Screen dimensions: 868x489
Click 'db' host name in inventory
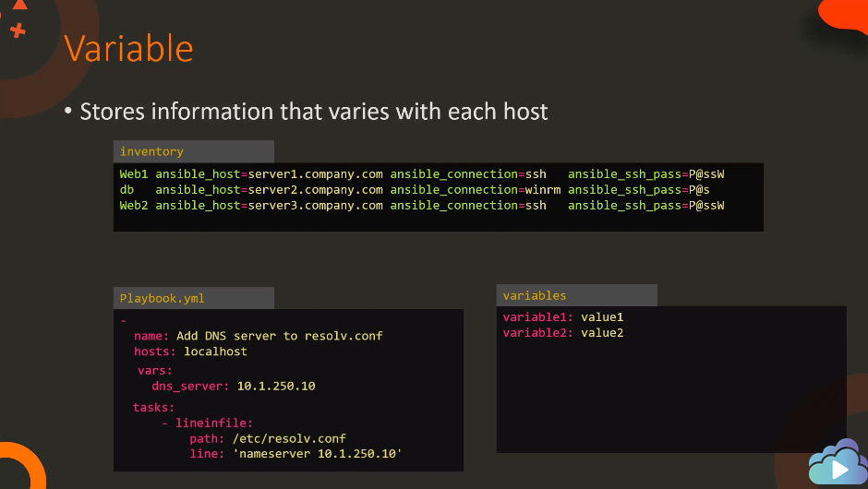(x=127, y=190)
